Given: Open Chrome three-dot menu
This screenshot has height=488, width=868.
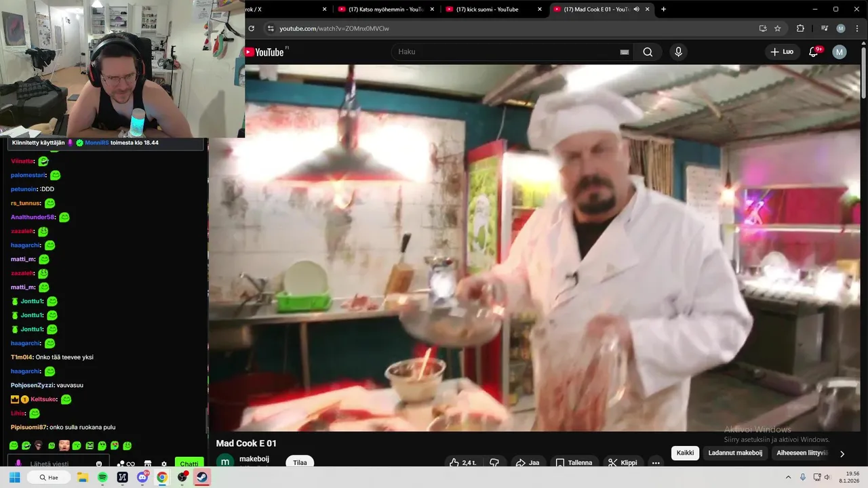Looking at the screenshot, I should 856,28.
